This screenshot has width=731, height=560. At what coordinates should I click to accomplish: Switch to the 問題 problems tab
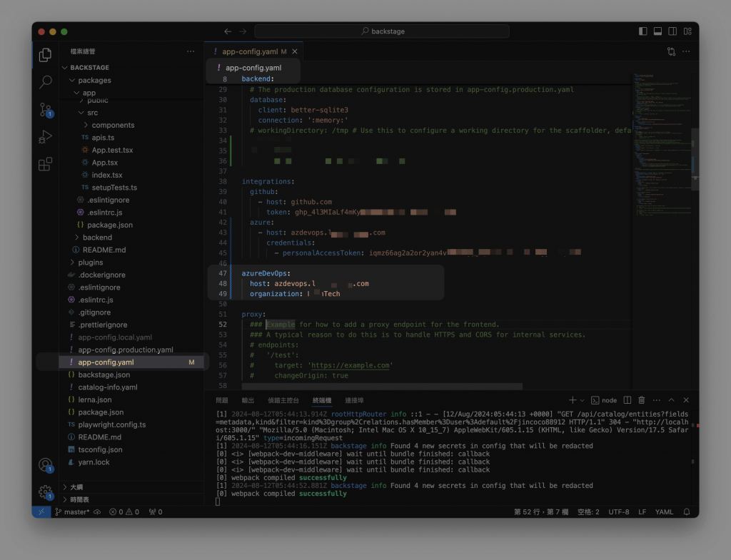222,400
